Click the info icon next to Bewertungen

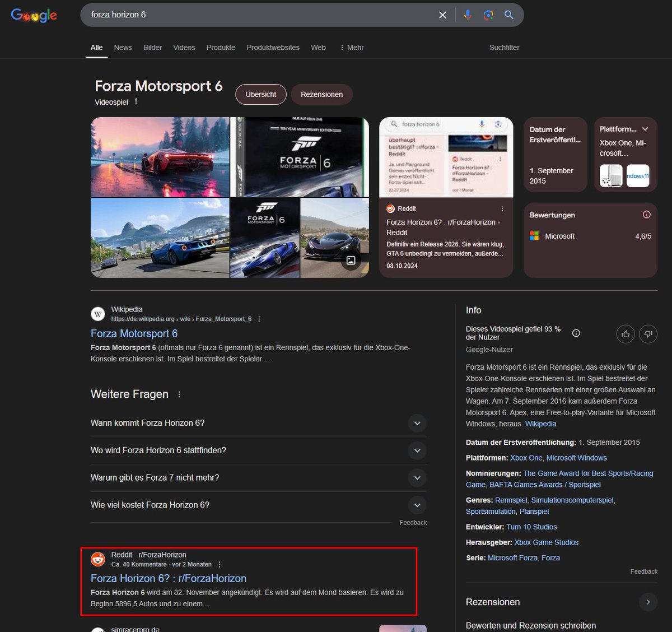647,215
